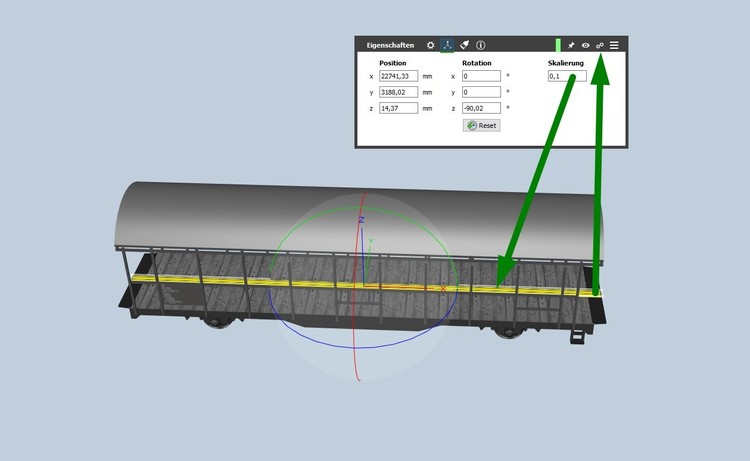Open the paint brush appearance tab
750x461 pixels.
point(465,45)
